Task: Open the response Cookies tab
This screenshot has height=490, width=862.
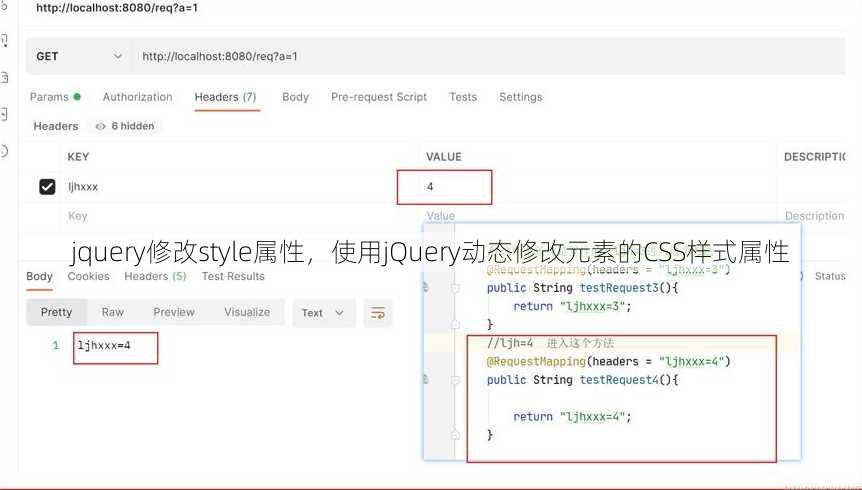Action: (89, 276)
